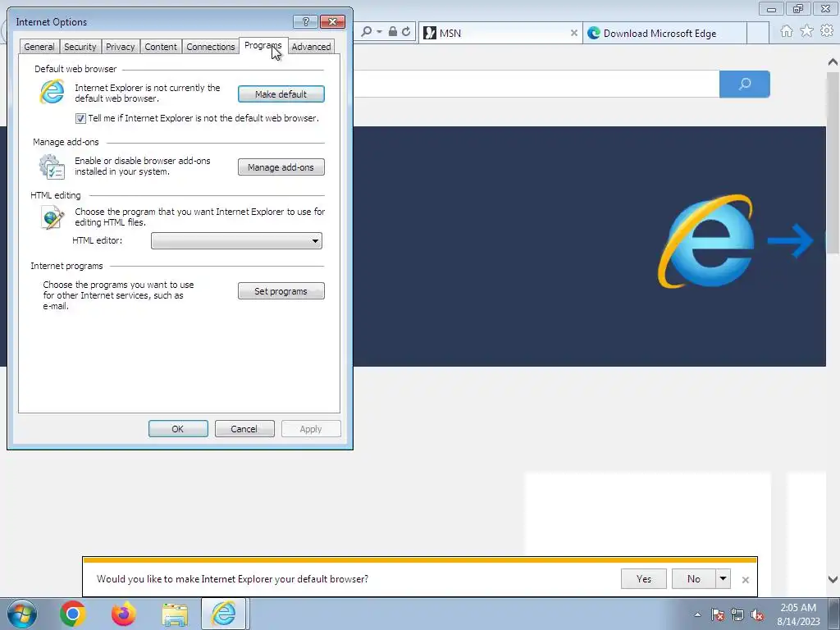
Task: Open Windows Explorer from the taskbar
Action: click(x=175, y=614)
